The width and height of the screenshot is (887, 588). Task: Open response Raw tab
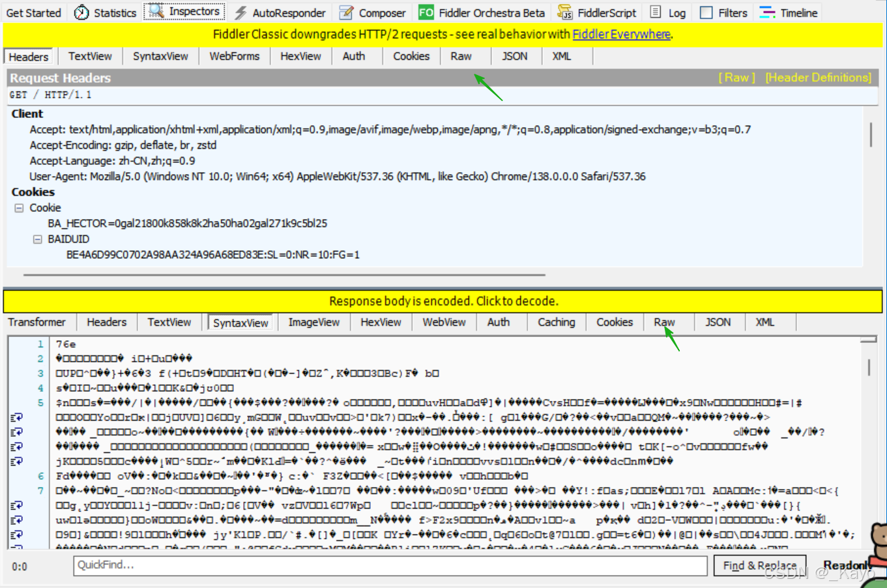click(664, 322)
